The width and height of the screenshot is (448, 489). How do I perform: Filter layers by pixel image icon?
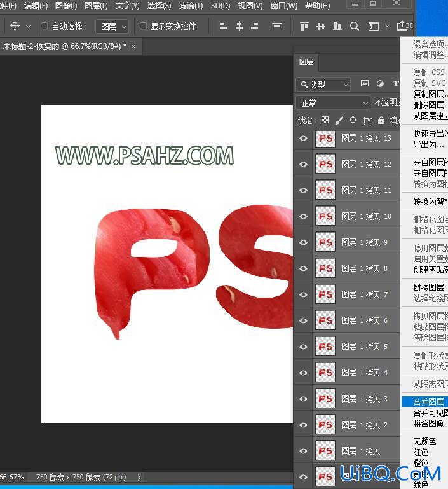pyautogui.click(x=365, y=83)
